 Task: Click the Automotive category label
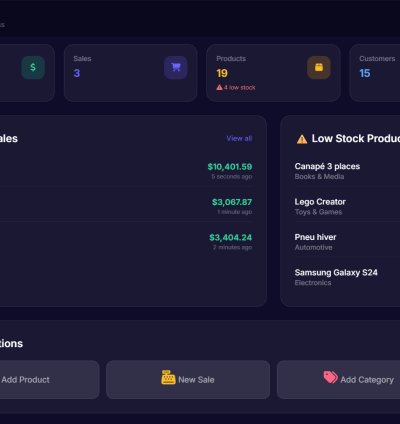(x=313, y=247)
